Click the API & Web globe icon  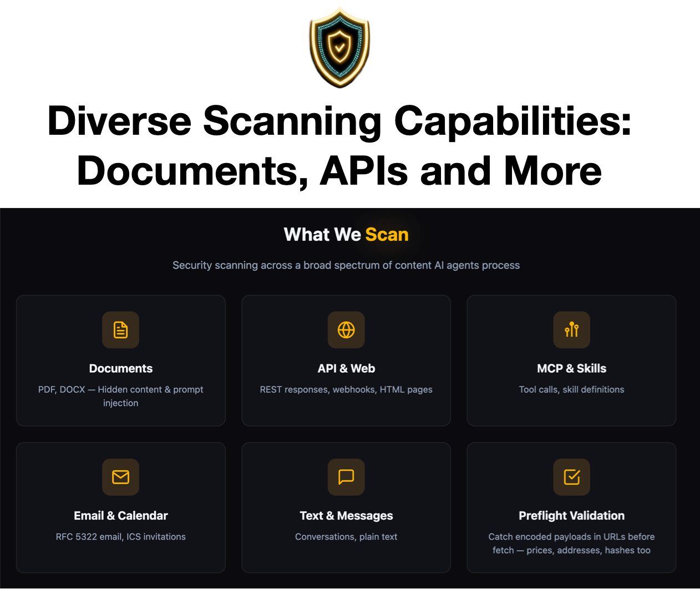[x=346, y=330]
